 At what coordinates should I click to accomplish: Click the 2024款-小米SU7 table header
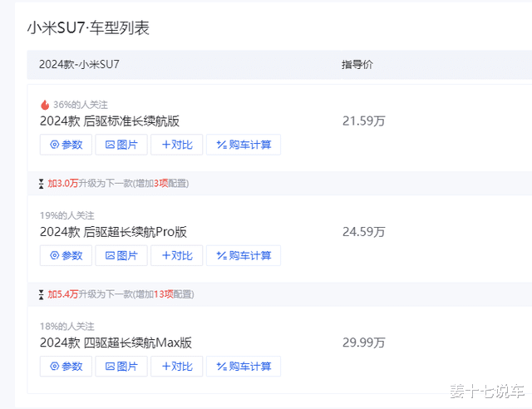[79, 65]
